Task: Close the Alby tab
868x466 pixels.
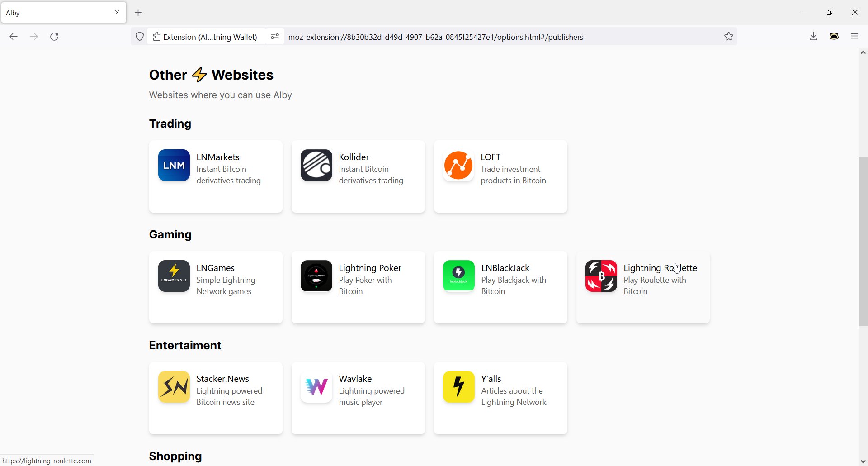Action: pyautogui.click(x=117, y=13)
